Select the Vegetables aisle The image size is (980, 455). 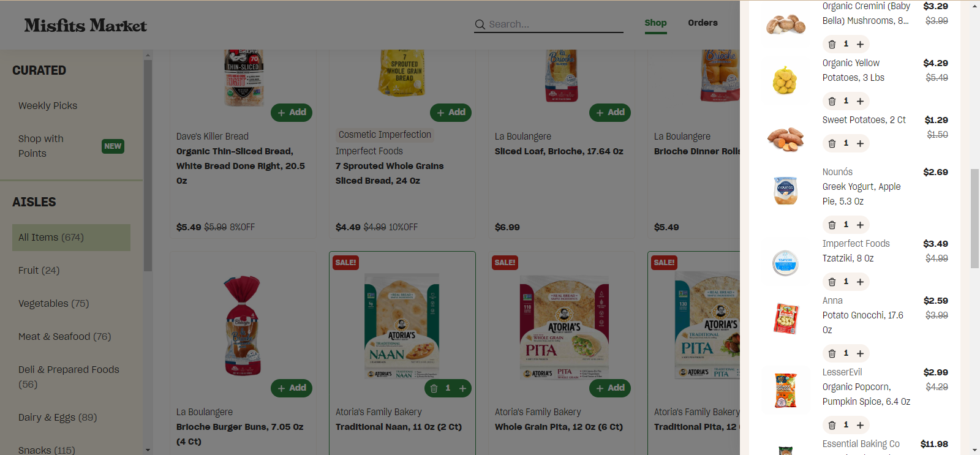(x=53, y=303)
